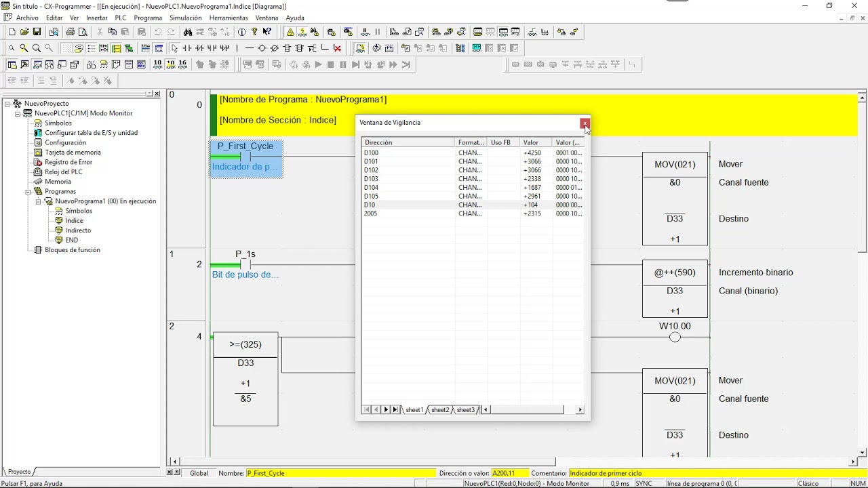The width and height of the screenshot is (868, 488).
Task: Select the New Vertical line tool
Action: 237,48
